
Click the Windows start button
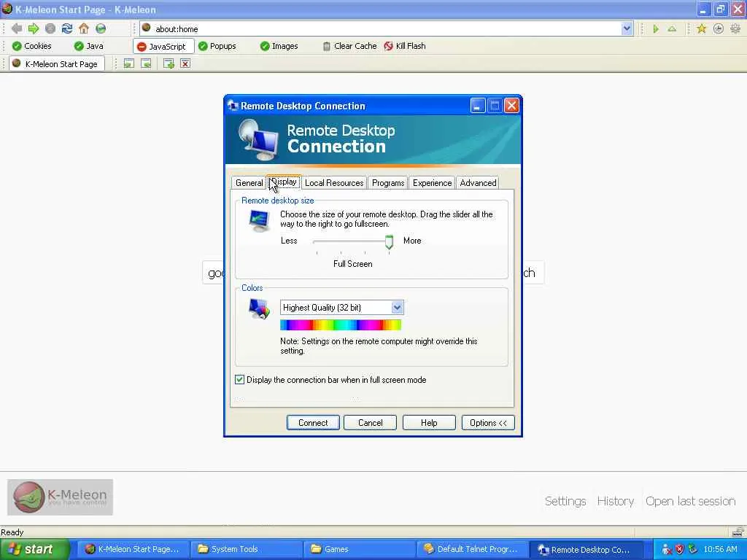pyautogui.click(x=34, y=549)
